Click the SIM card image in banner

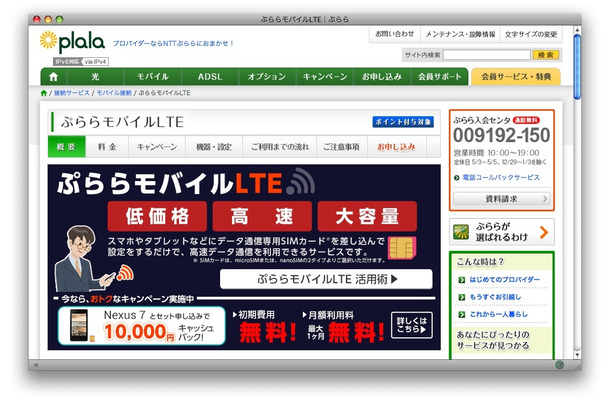pos(403,248)
